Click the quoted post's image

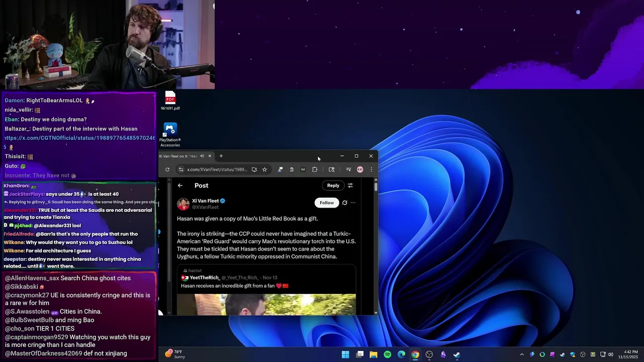[x=266, y=305]
